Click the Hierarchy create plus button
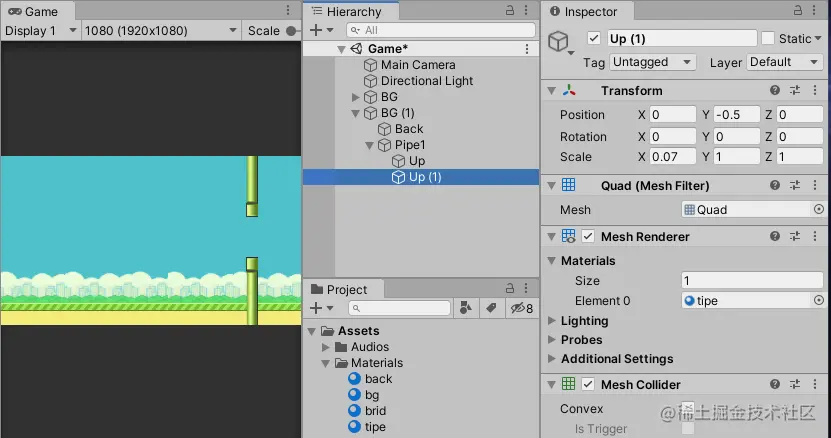The image size is (831, 438). coord(316,30)
